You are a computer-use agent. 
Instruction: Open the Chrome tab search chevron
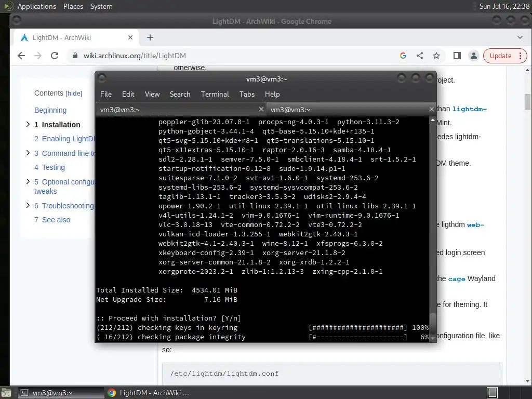pos(520,37)
